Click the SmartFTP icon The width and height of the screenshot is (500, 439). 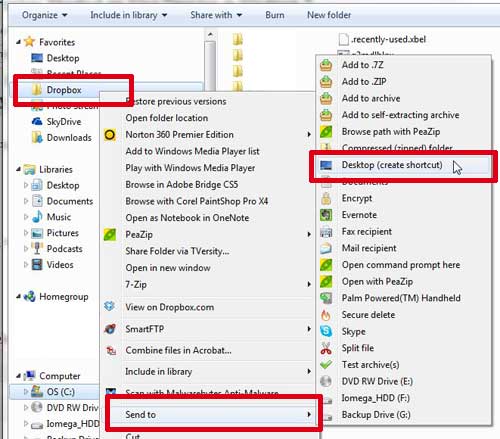[110, 329]
